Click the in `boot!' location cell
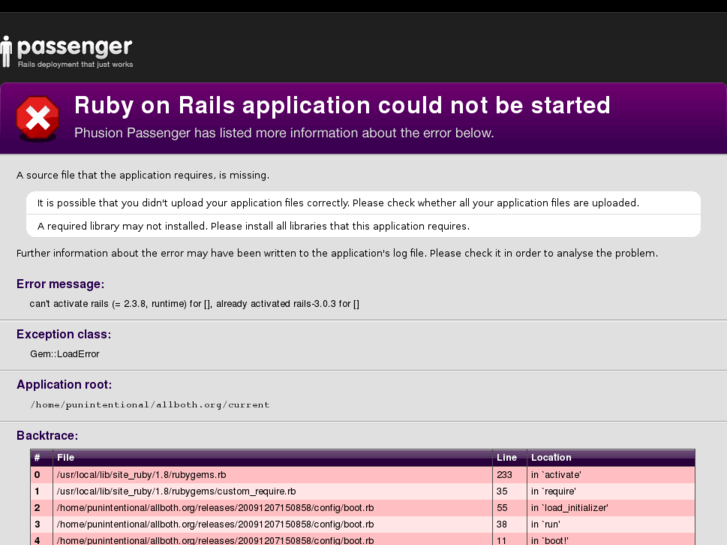The width and height of the screenshot is (727, 545). (611, 539)
